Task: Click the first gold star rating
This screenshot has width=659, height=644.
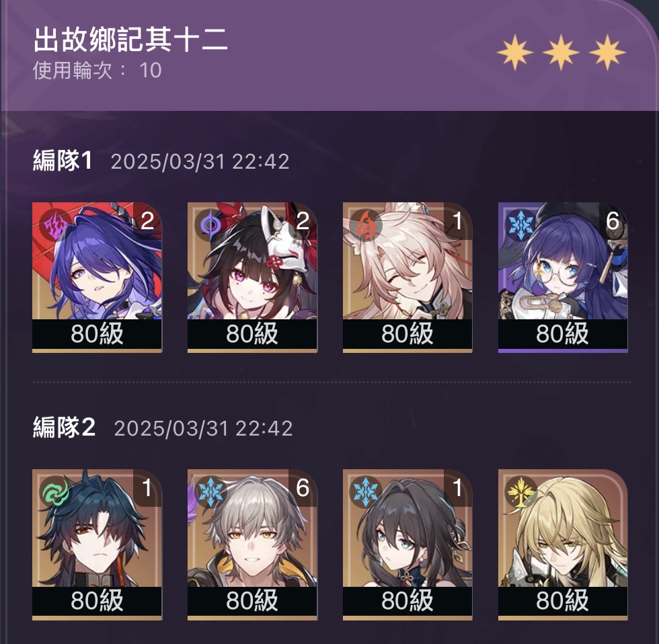Action: click(515, 52)
